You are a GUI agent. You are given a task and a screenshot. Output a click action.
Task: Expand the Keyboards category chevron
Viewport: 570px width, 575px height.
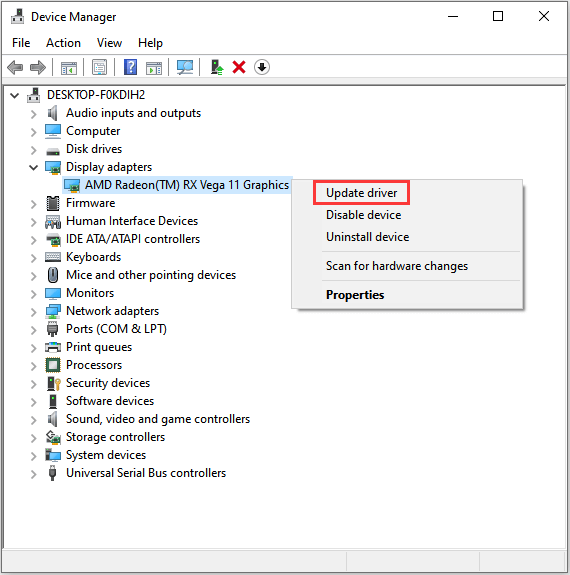pos(33,258)
